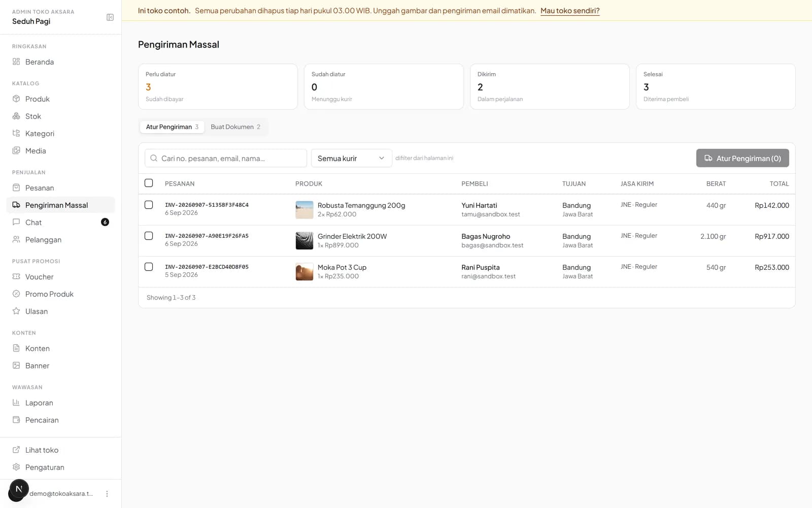Click the Voucher ticket icon
Screen dimensions: 812x508
pos(16,276)
